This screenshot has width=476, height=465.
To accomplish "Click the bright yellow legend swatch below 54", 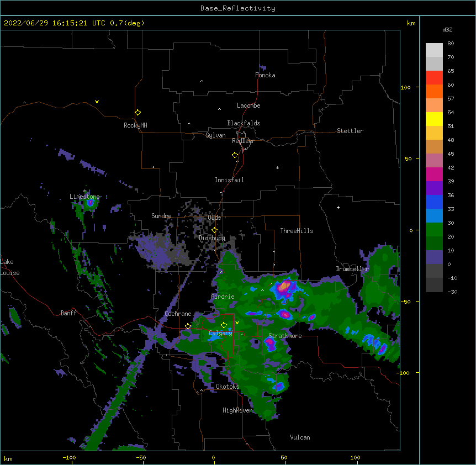I will click(x=434, y=119).
